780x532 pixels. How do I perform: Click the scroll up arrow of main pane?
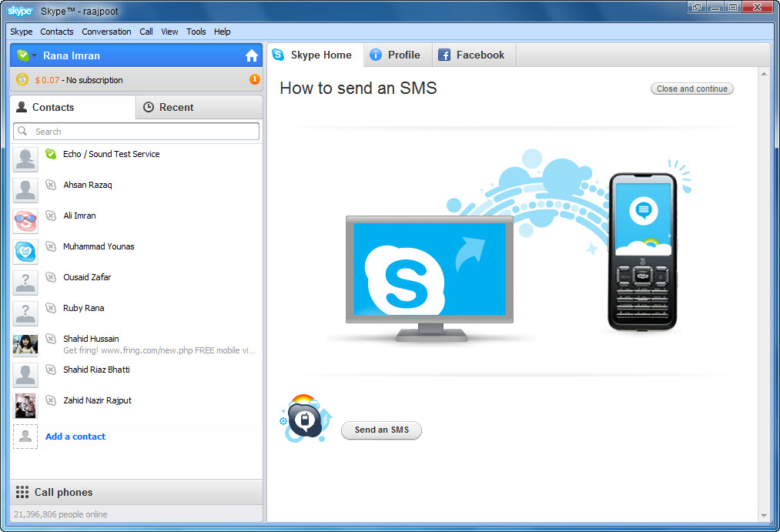764,74
